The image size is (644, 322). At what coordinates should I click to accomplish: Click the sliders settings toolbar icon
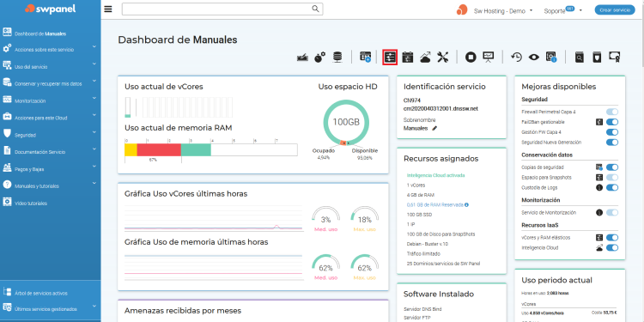point(390,57)
